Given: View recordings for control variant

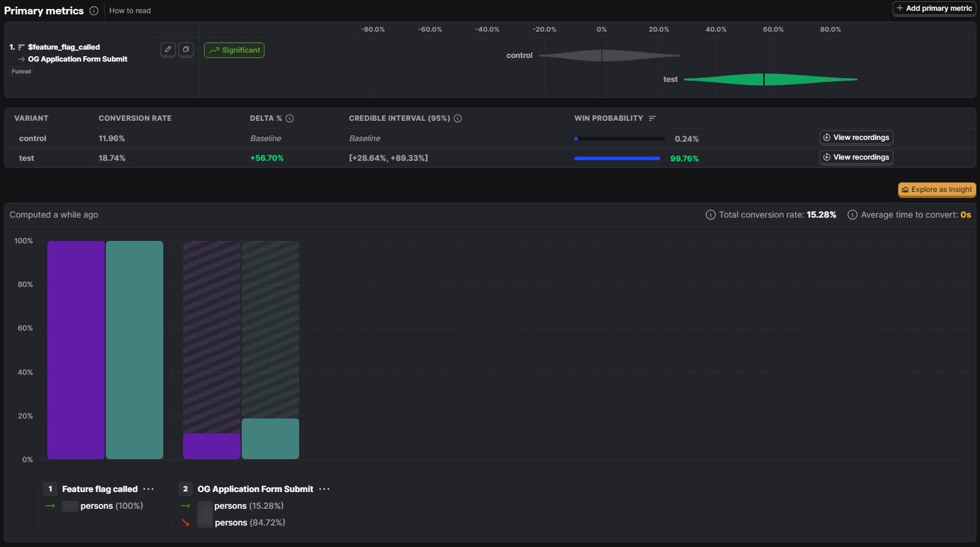Looking at the screenshot, I should point(856,137).
